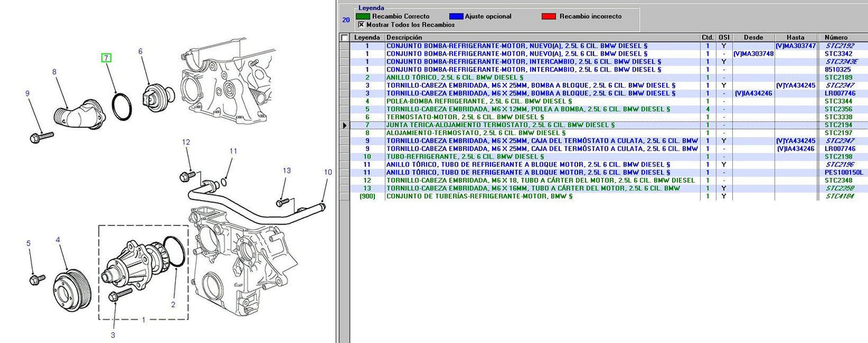Sort by the Descripción column header
This screenshot has width=868, height=343.
[541, 37]
